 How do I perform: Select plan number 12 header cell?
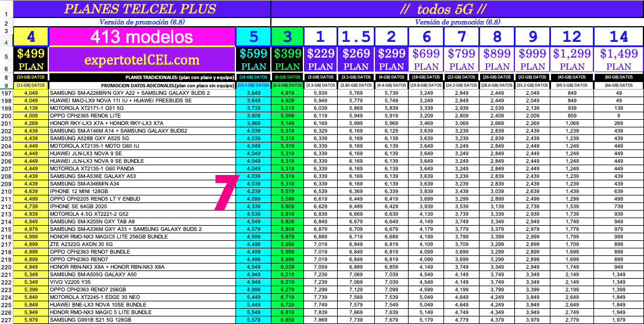572,37
